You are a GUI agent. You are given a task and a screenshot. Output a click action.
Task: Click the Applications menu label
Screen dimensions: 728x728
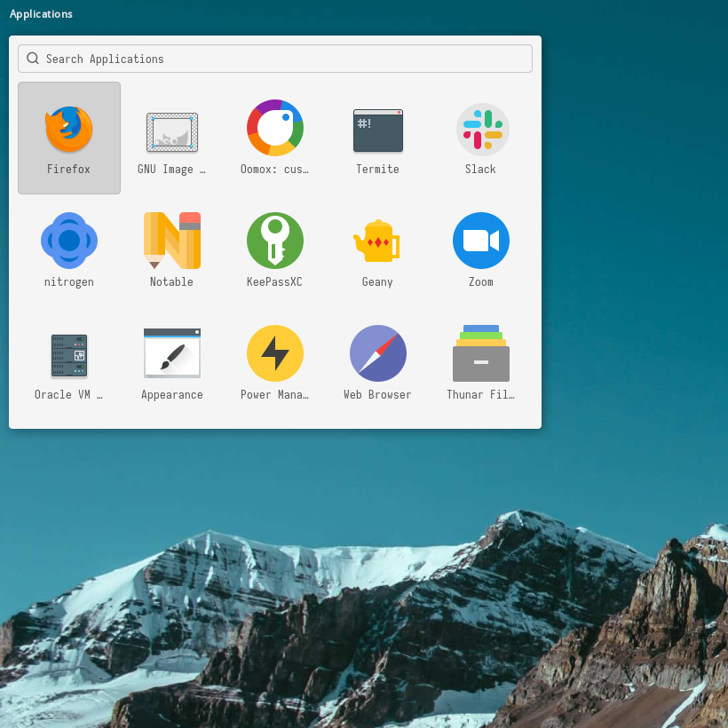pos(41,14)
